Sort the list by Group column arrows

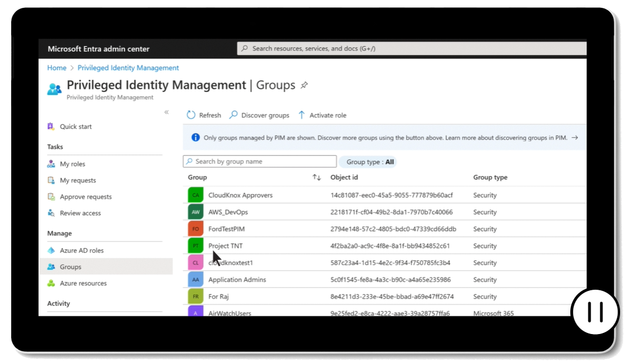[316, 177]
